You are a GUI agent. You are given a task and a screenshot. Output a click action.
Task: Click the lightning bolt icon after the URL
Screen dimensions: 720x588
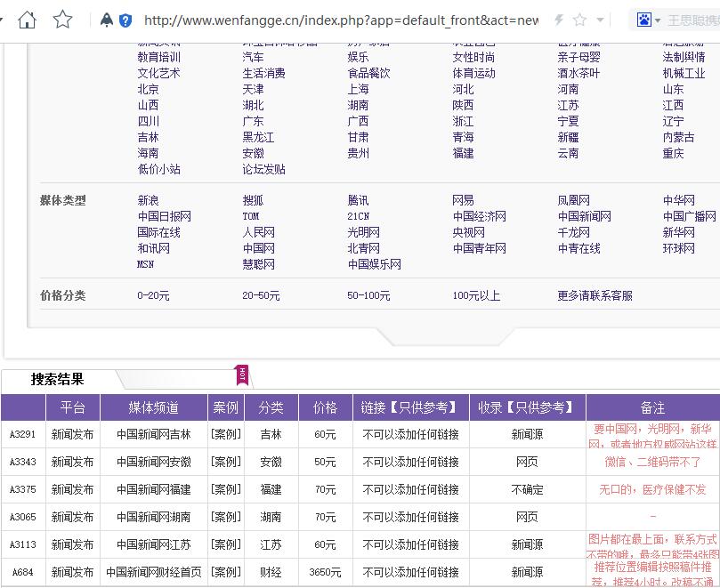559,20
